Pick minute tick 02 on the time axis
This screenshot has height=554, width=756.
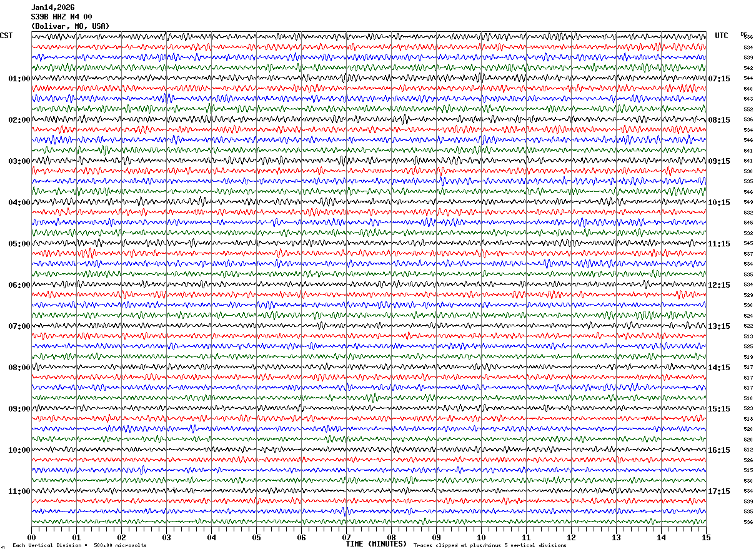click(121, 537)
